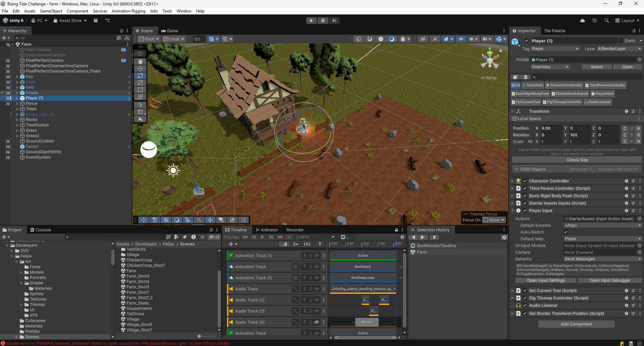Open the Behavior dropdown showing Send Messages
The height and width of the screenshot is (346, 644).
tap(602, 259)
